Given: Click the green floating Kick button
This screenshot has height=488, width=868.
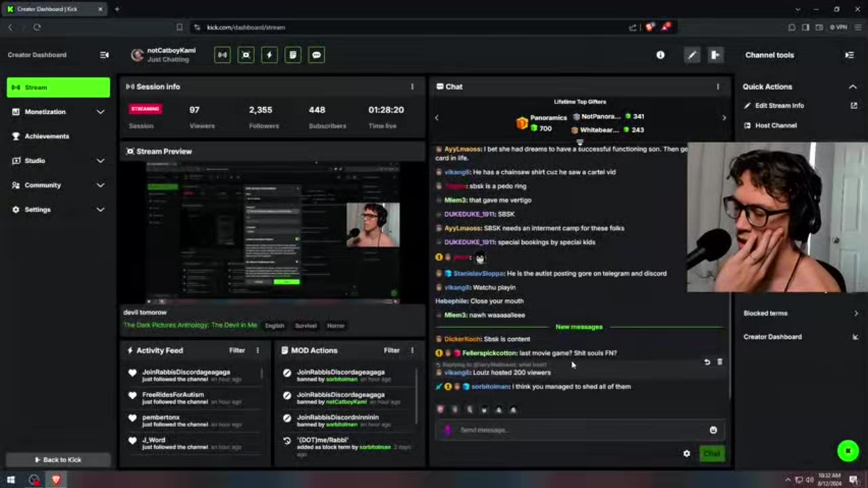Looking at the screenshot, I should (848, 451).
